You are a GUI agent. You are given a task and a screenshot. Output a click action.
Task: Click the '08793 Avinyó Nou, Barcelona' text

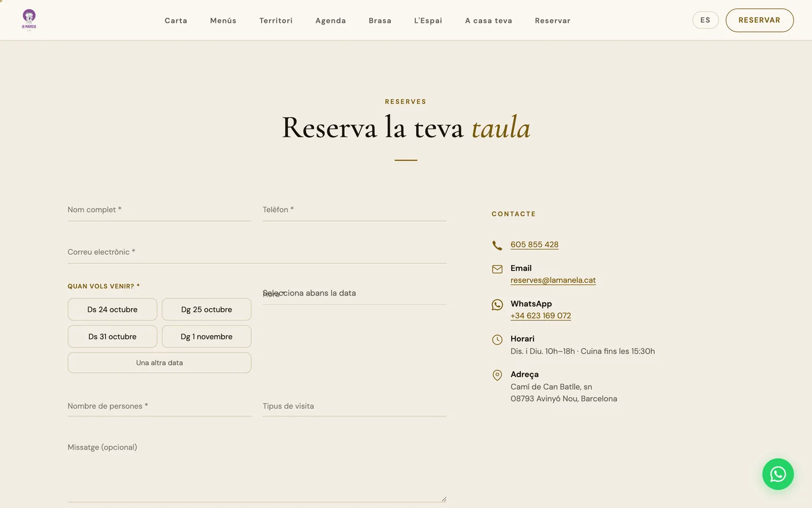pos(564,399)
